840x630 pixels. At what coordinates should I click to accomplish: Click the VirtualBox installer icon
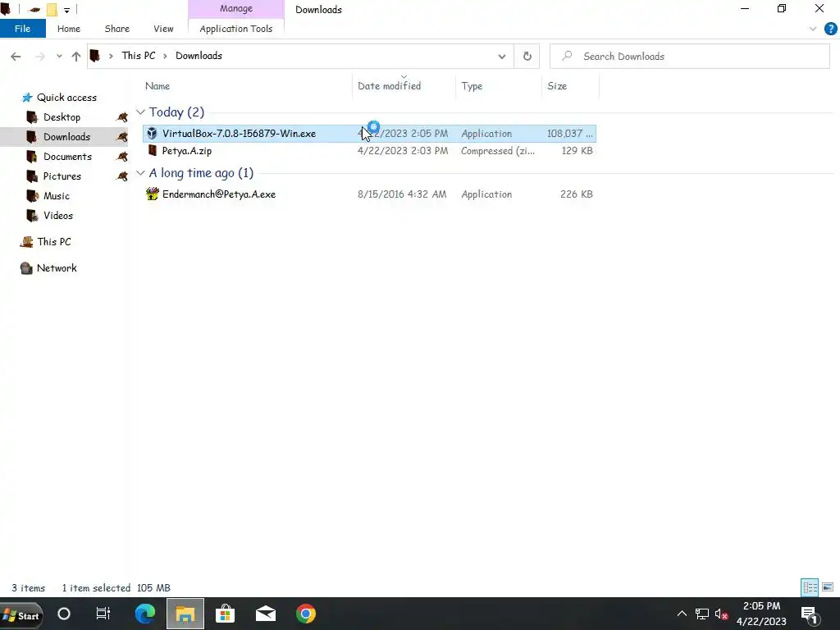152,134
